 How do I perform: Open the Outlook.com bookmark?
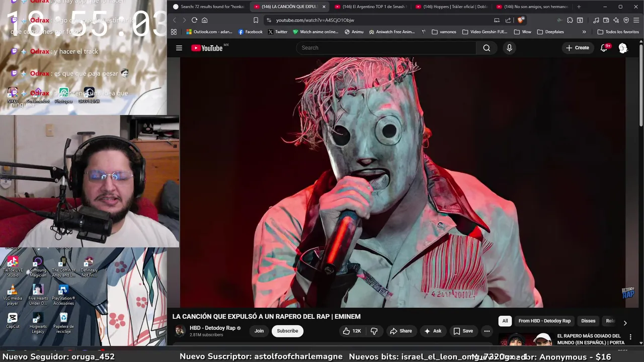click(209, 32)
